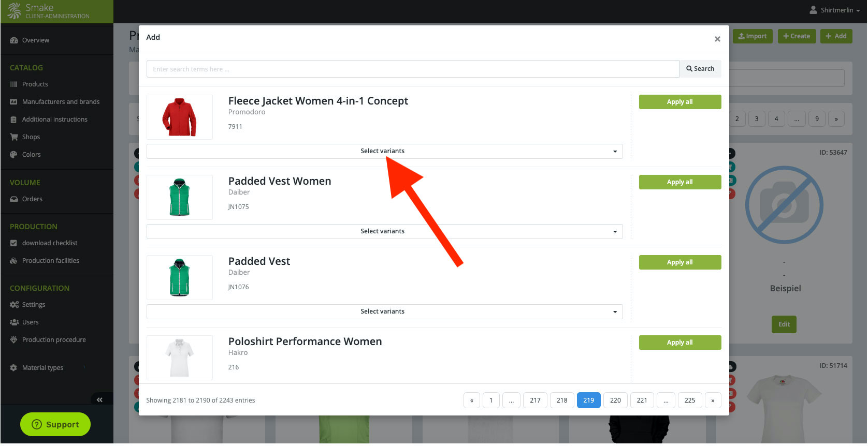Expand Select variants for Fleece Jacket
868x446 pixels.
click(385, 151)
